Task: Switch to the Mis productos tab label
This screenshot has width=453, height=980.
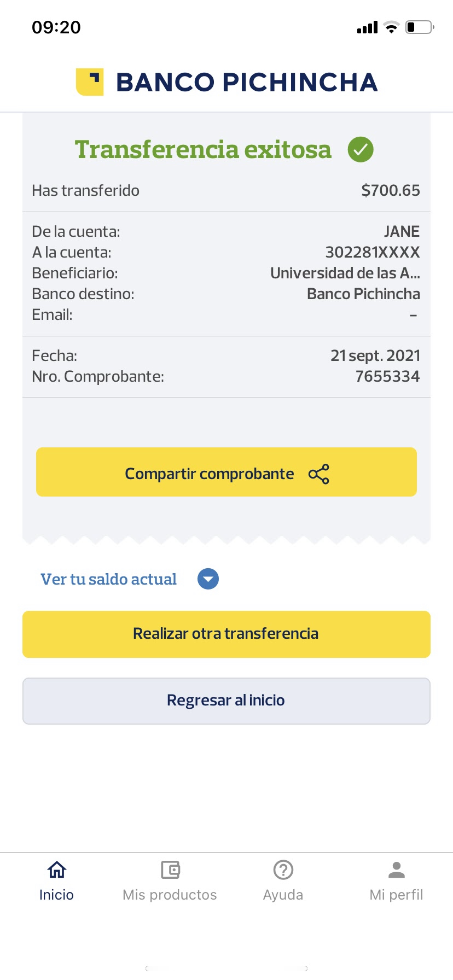Action: click(170, 895)
